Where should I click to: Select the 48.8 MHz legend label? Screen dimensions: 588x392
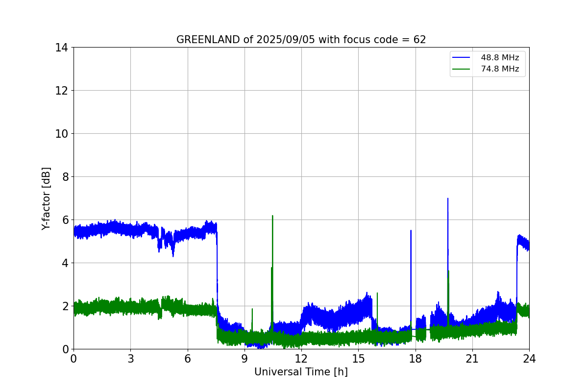click(x=500, y=57)
